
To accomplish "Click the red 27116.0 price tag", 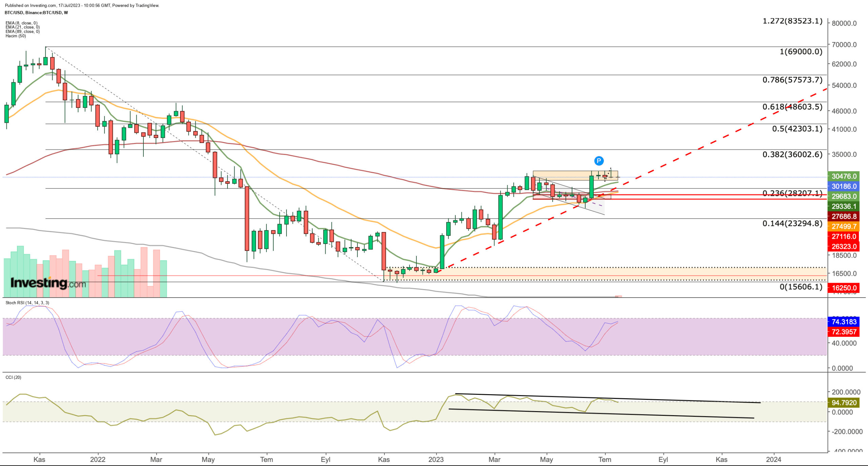I will click(844, 237).
